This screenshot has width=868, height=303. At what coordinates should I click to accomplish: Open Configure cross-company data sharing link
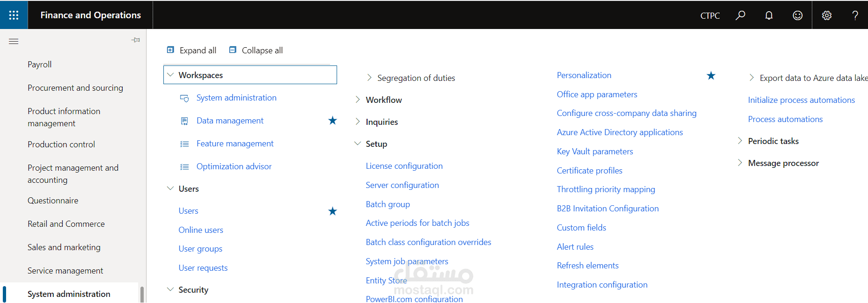(x=626, y=113)
